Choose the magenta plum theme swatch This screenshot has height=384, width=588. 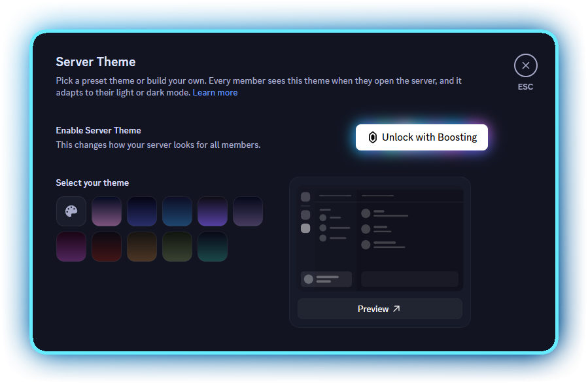tap(71, 247)
